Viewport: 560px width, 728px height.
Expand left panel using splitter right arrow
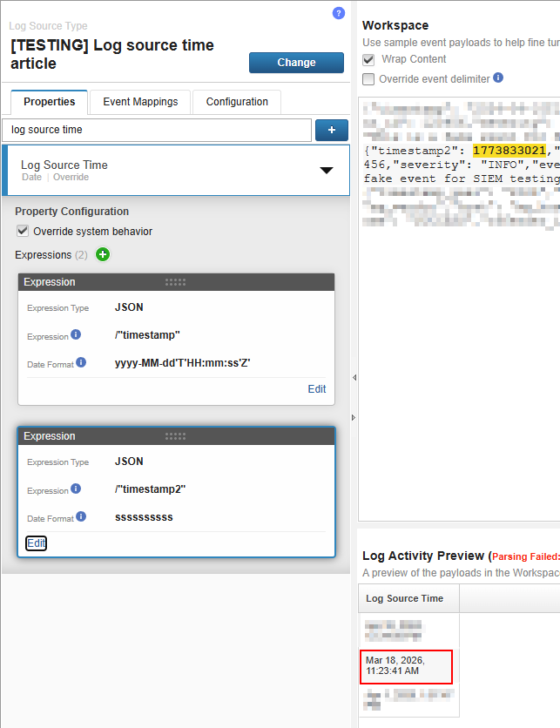pos(354,418)
